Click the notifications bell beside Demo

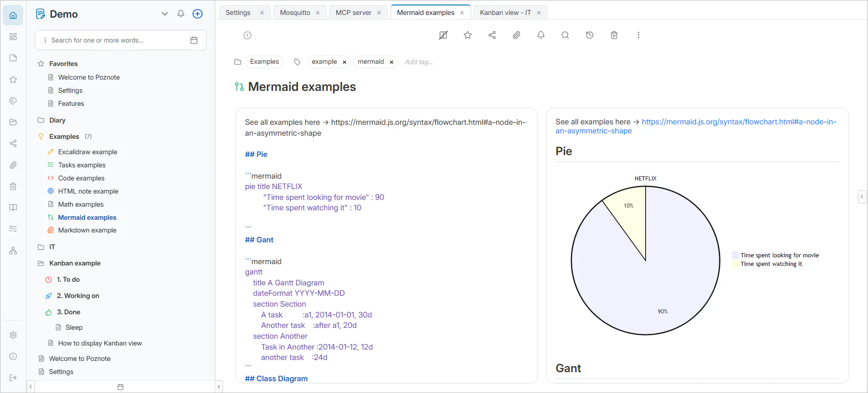[x=181, y=14]
